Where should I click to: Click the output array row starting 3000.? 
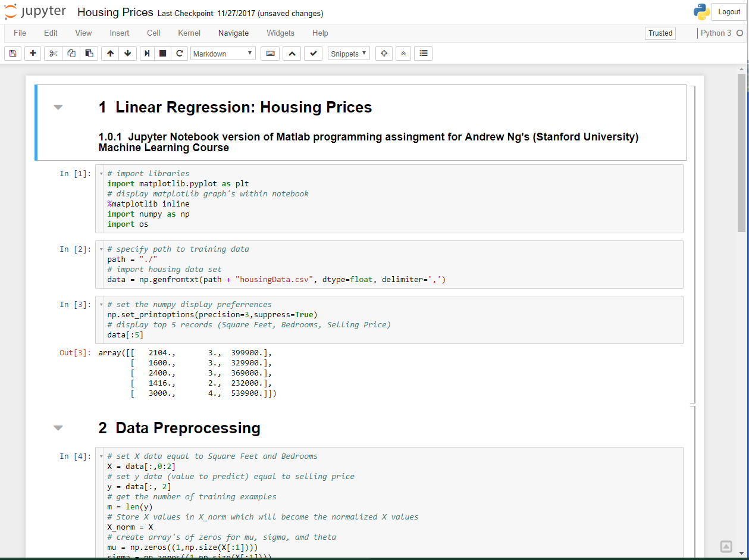click(203, 393)
